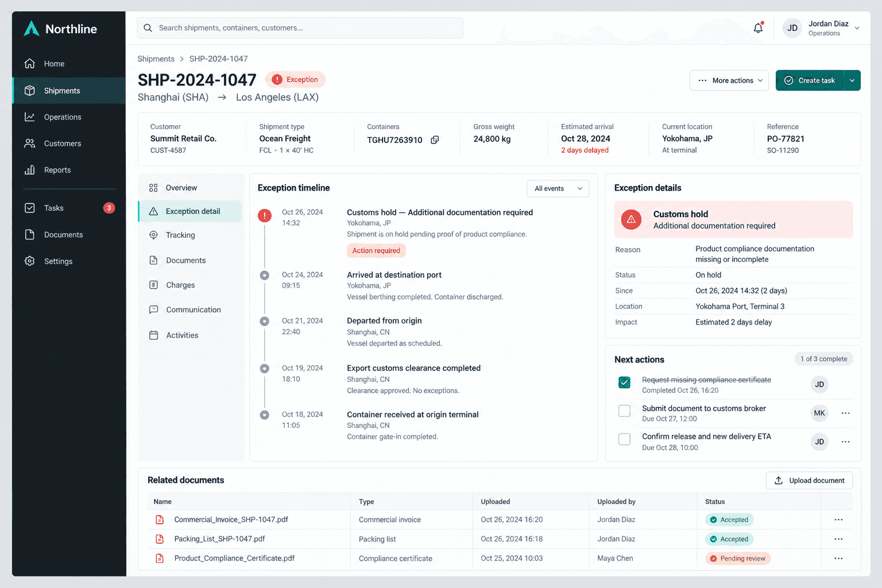
Task: Click the Create task button
Action: tap(810, 80)
